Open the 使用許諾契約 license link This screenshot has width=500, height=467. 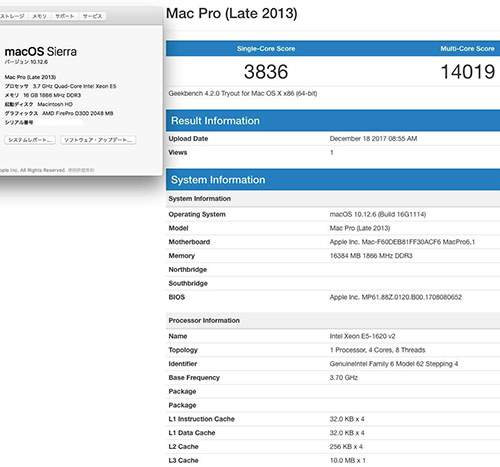[x=81, y=170]
